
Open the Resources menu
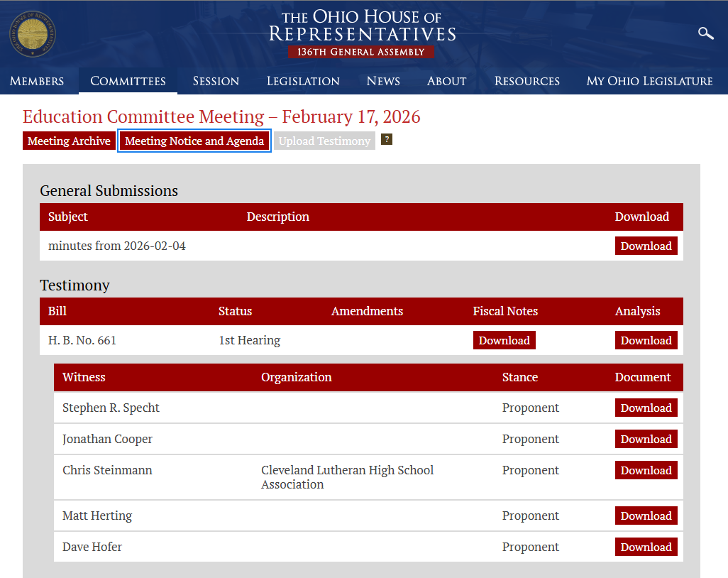pyautogui.click(x=527, y=81)
